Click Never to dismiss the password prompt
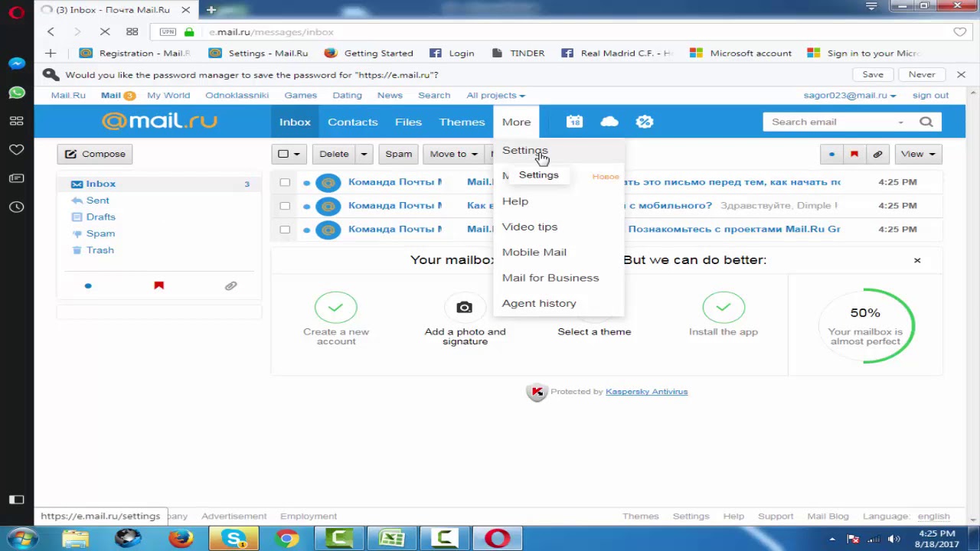The height and width of the screenshot is (551, 980). pos(922,74)
